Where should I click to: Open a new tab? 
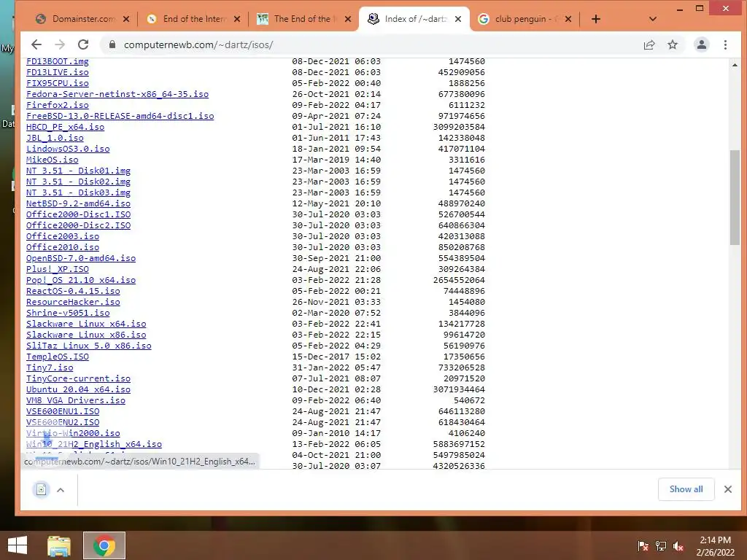click(595, 19)
